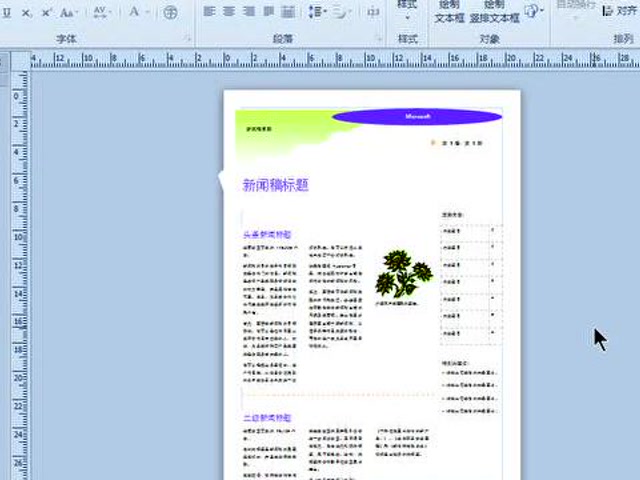Click the vertical ruler
The image size is (640, 480).
click(20, 276)
